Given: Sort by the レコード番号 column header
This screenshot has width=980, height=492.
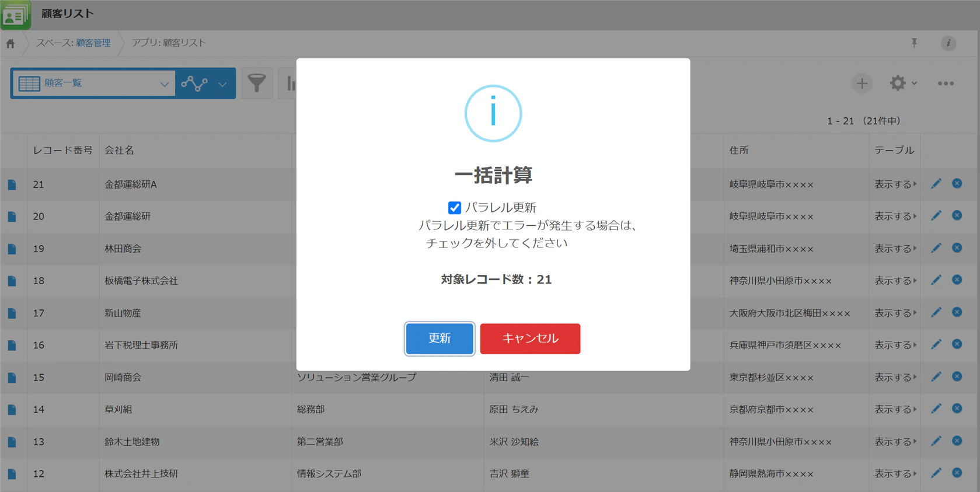Looking at the screenshot, I should [x=62, y=151].
